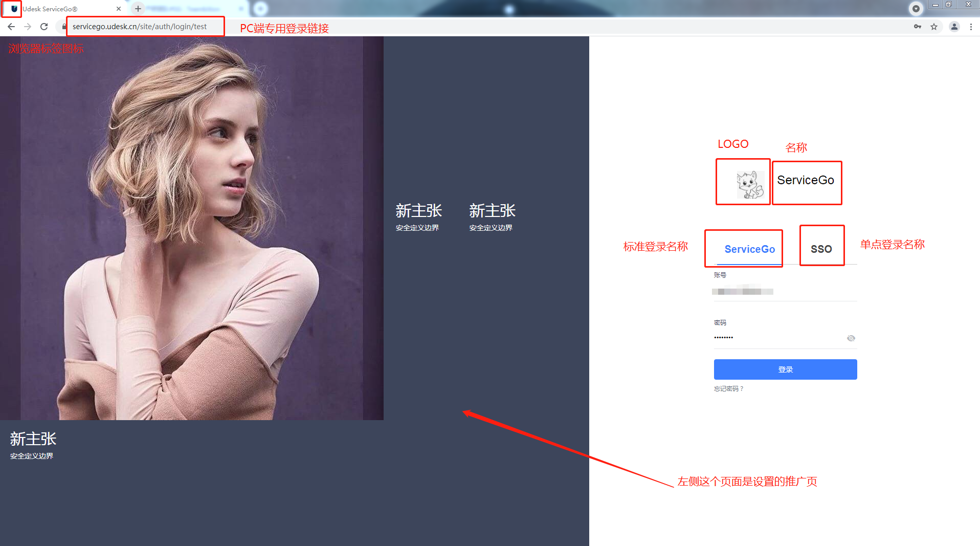Click the woman portrait promotional image
This screenshot has width=980, height=546.
tap(192, 228)
